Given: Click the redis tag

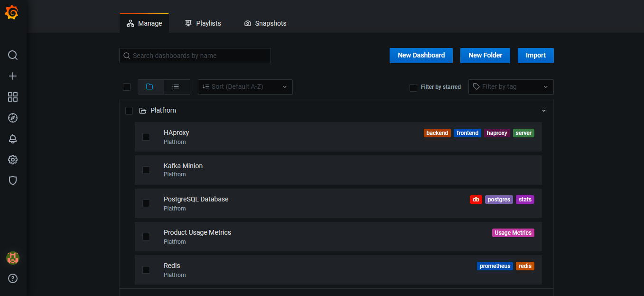Looking at the screenshot, I should point(525,266).
